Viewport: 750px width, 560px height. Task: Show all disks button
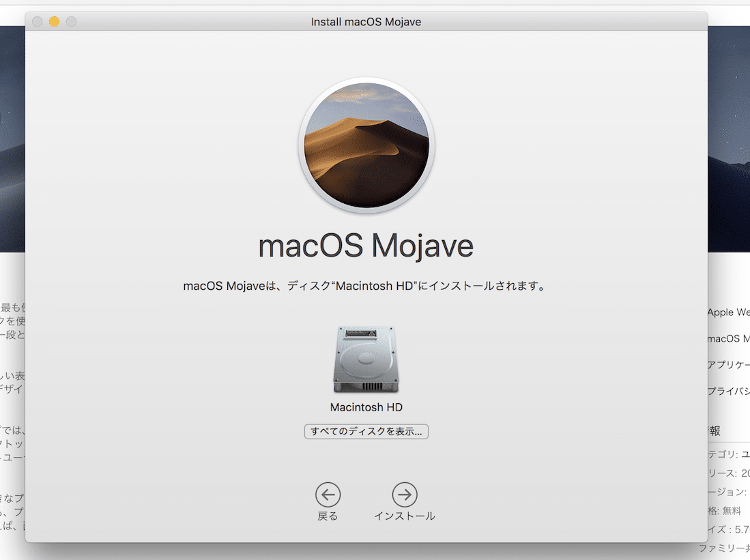366,431
